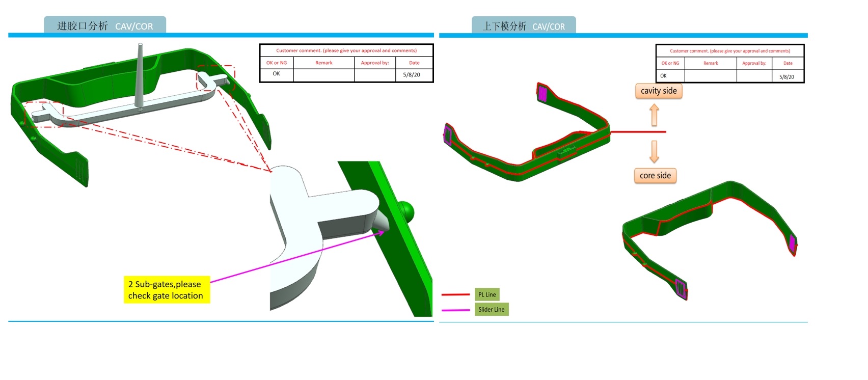Click the yellow 2 Sub-gates note
This screenshot has width=868, height=380.
[x=167, y=290]
